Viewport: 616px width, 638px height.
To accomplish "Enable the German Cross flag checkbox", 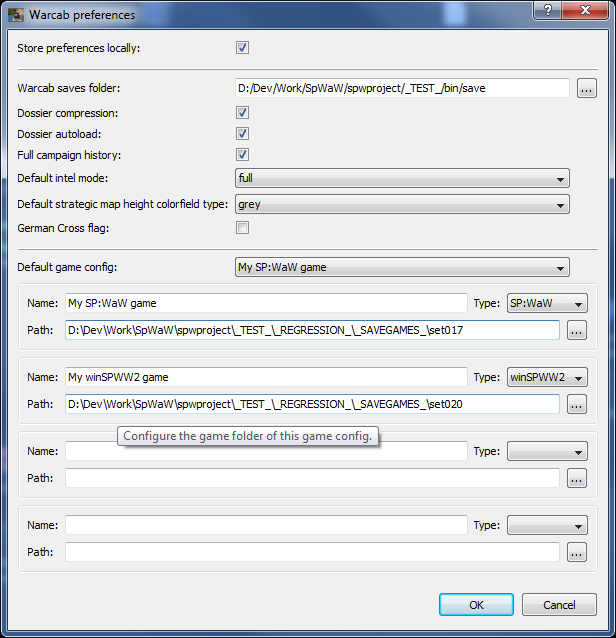I will pyautogui.click(x=242, y=228).
